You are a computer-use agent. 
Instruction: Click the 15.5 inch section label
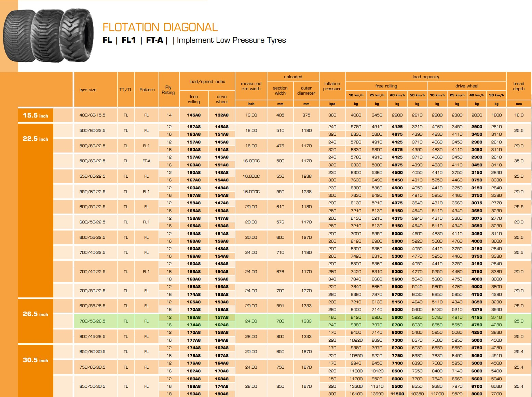pyautogui.click(x=36, y=115)
